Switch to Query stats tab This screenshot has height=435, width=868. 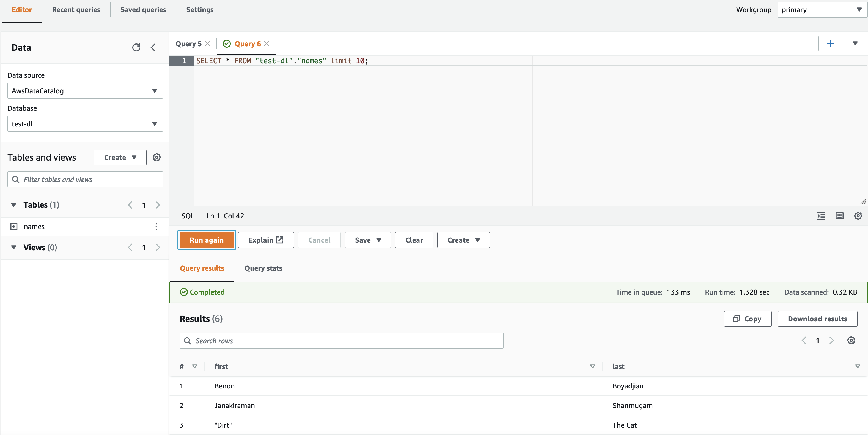[x=263, y=268]
